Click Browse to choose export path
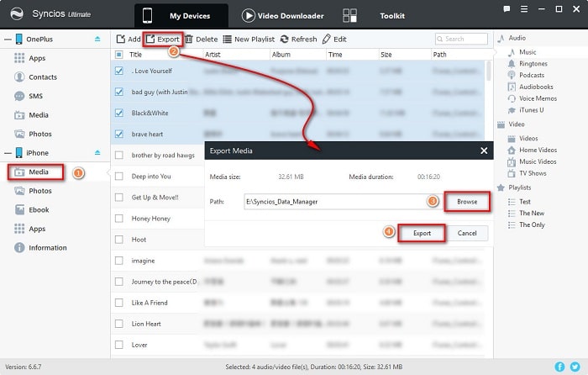 [465, 202]
